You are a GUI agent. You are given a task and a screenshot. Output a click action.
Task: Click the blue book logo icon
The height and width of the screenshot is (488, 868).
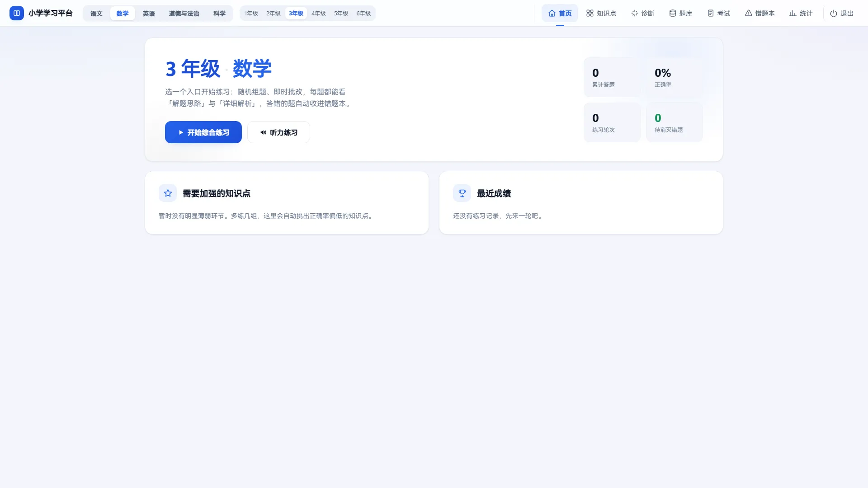17,13
